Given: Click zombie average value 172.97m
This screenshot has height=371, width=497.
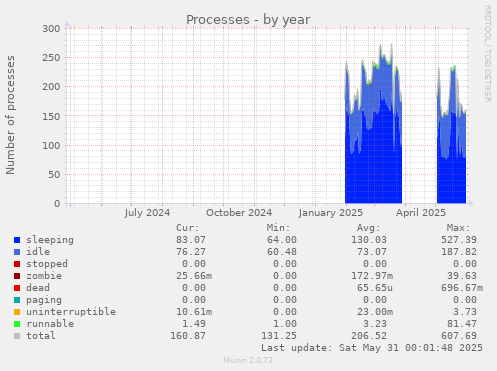Looking at the screenshot, I should (372, 276).
